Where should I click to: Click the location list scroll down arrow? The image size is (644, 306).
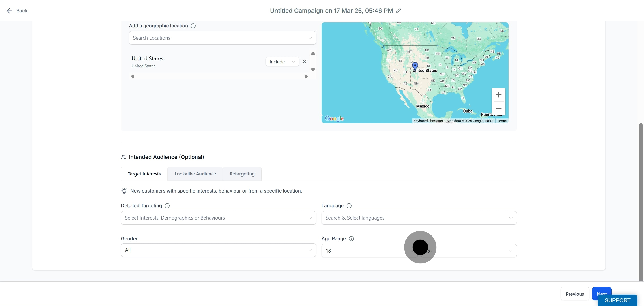point(313,70)
